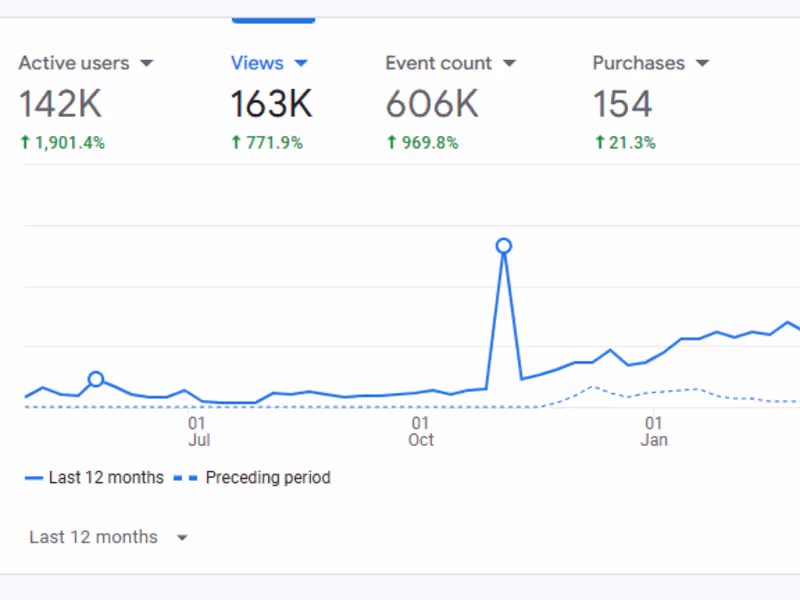This screenshot has width=800, height=600.
Task: Click the highlighted spike data point
Action: 503,245
